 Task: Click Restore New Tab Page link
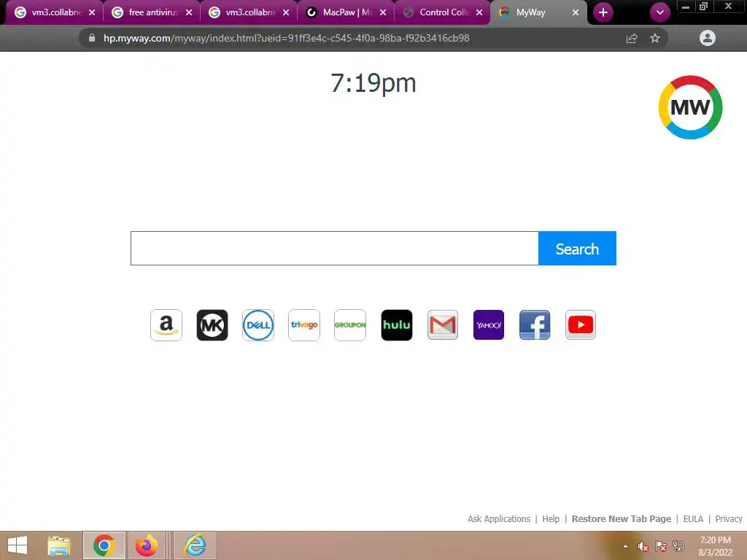[622, 519]
